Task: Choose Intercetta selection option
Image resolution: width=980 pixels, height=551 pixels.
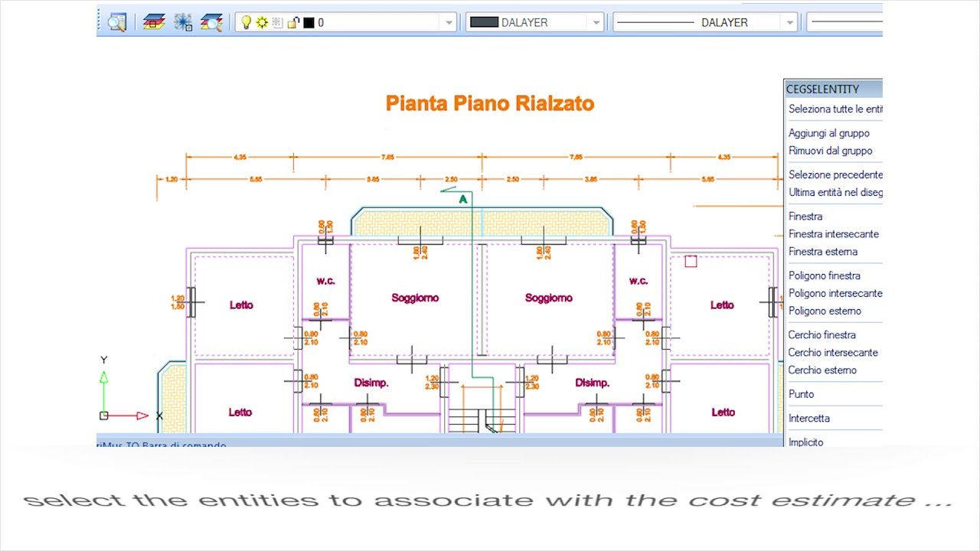Action: (x=809, y=419)
